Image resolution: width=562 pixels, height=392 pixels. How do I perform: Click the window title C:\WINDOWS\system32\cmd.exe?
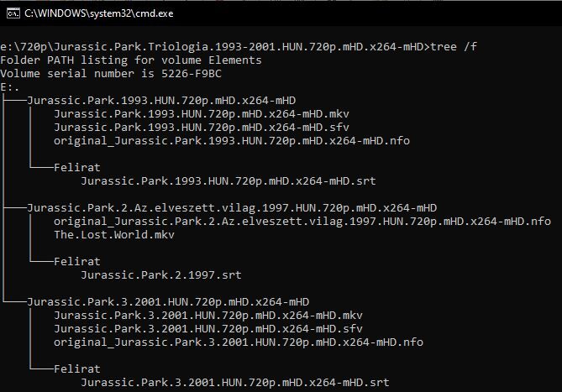(99, 13)
